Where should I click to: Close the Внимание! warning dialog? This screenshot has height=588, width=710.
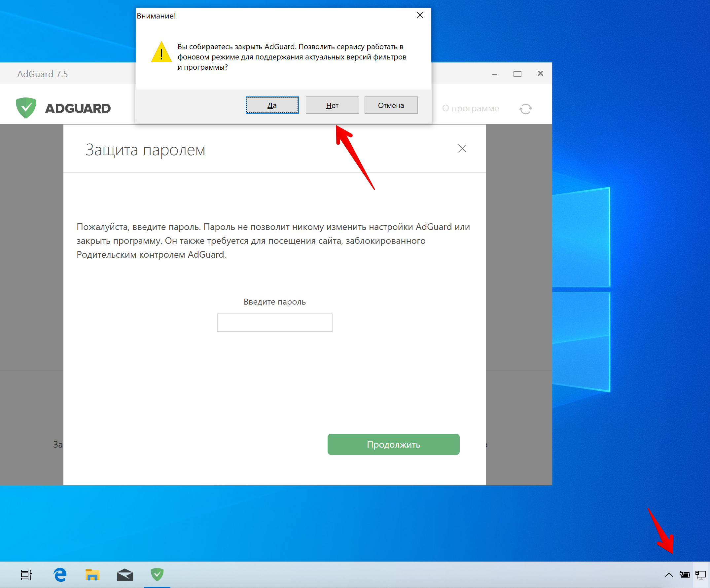420,15
